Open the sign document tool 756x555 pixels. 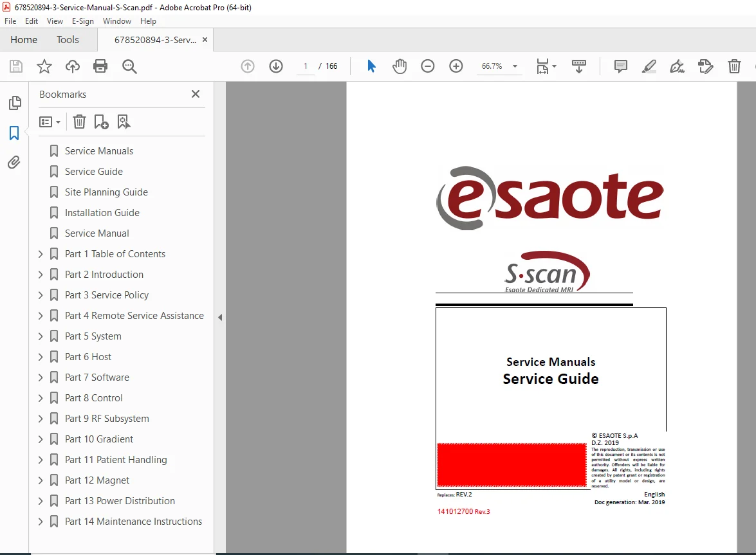click(677, 66)
